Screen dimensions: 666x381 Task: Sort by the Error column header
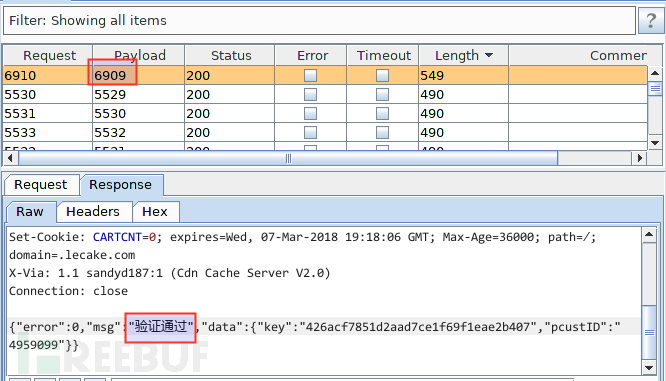pyautogui.click(x=311, y=55)
